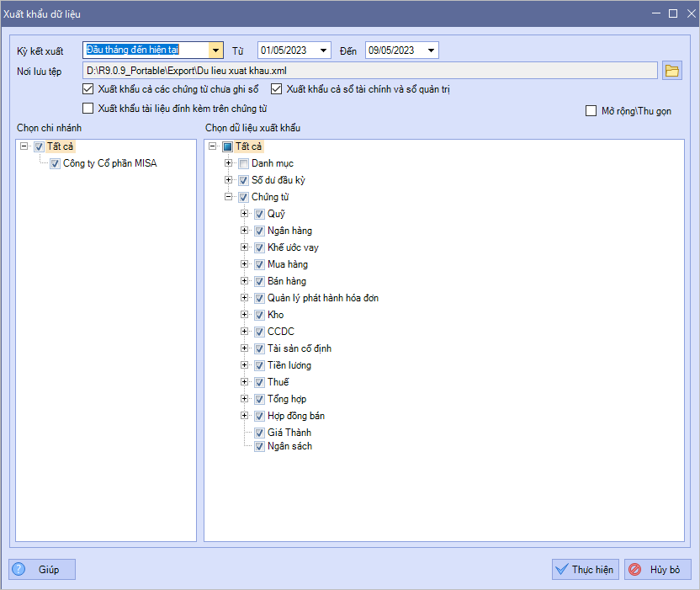Click the Giúp help button

[42, 570]
